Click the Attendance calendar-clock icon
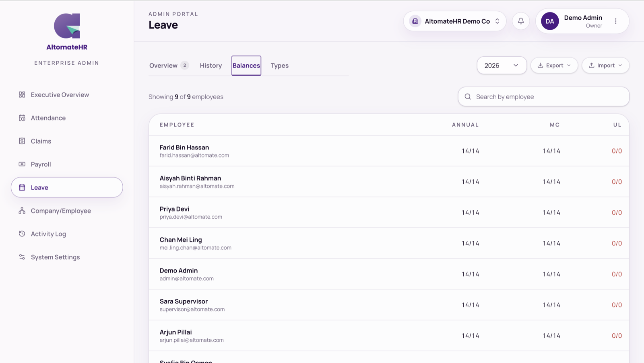 [x=22, y=118]
